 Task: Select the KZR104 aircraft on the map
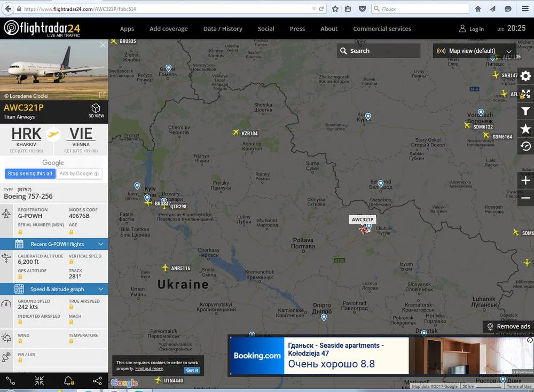click(235, 132)
